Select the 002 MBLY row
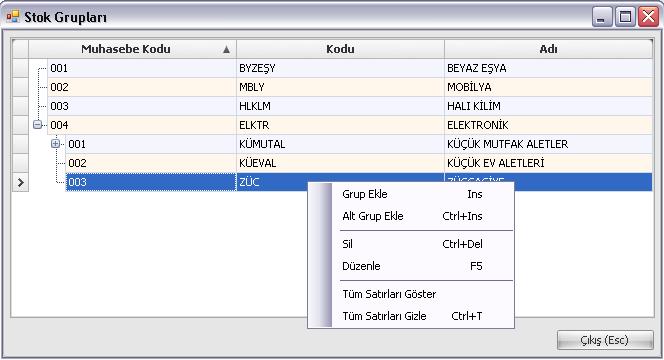 pos(341,87)
